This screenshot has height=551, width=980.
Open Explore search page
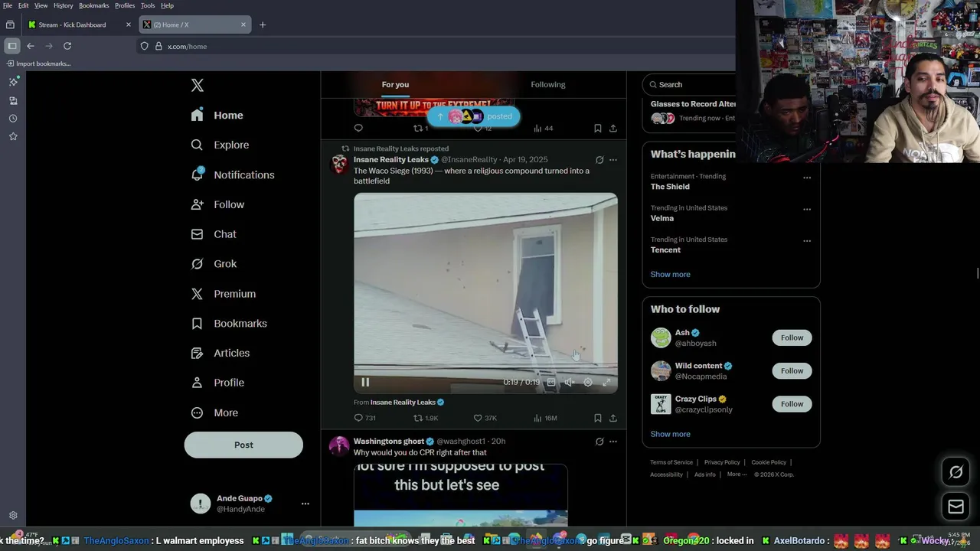click(x=220, y=145)
